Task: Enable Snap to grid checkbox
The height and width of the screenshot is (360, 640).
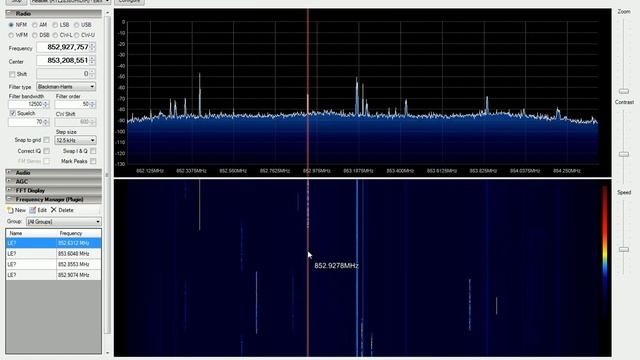Action: coord(47,140)
